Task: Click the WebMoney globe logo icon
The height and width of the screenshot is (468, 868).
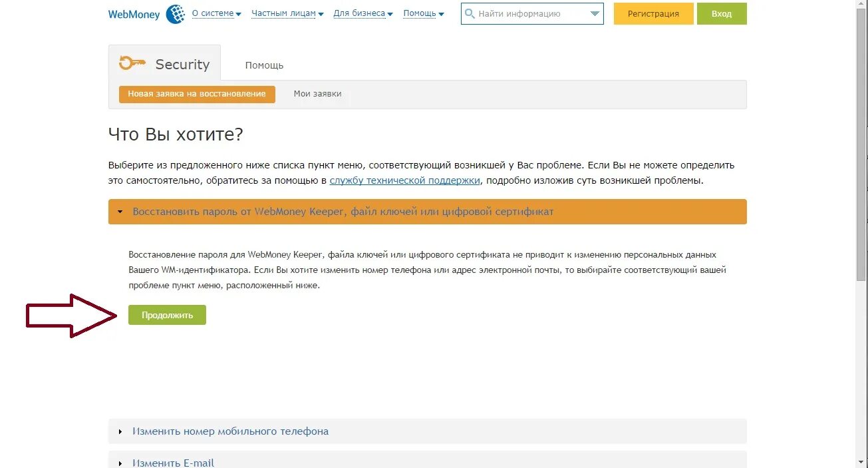Action: tap(175, 14)
